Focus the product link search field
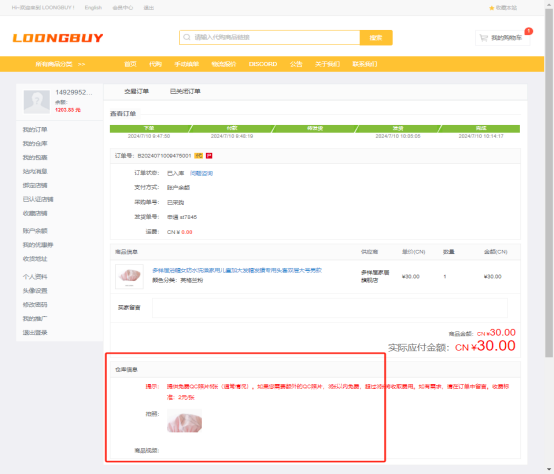The image size is (554, 474). point(270,37)
